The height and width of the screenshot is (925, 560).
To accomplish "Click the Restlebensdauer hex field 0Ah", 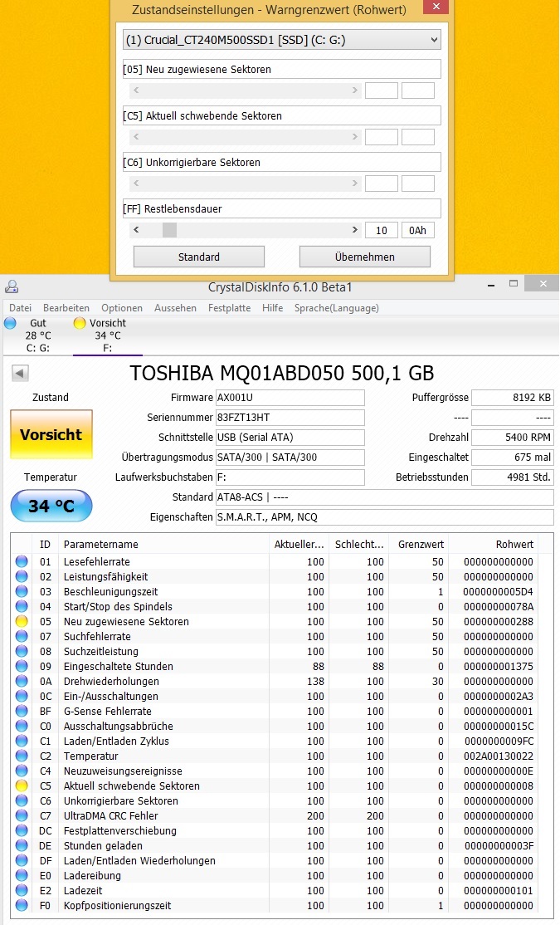I will point(418,230).
